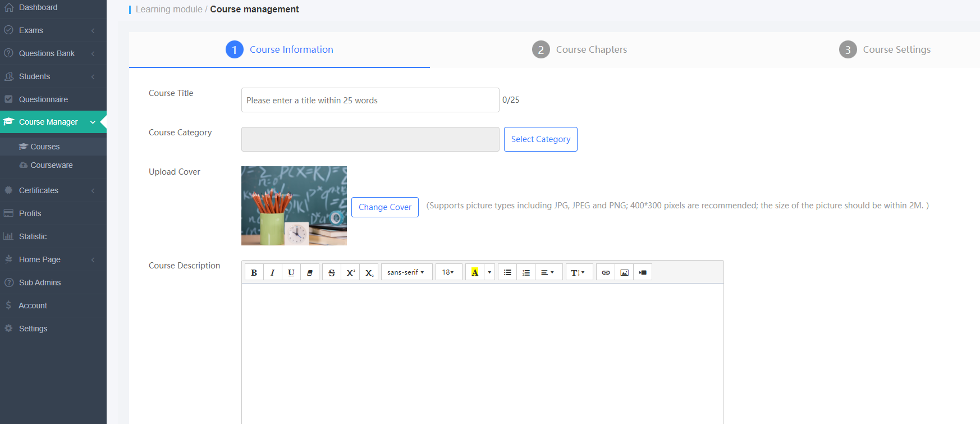Click the Account dollar icon

pos(8,306)
